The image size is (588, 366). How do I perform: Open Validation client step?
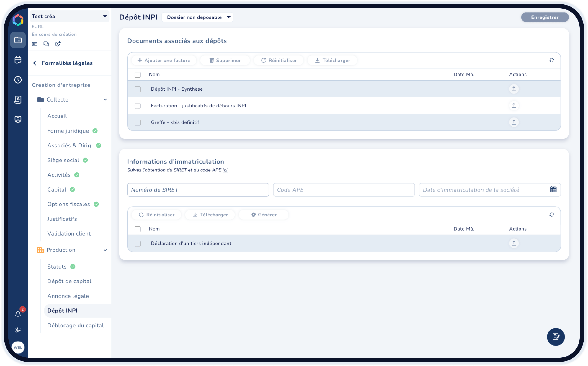tap(69, 233)
